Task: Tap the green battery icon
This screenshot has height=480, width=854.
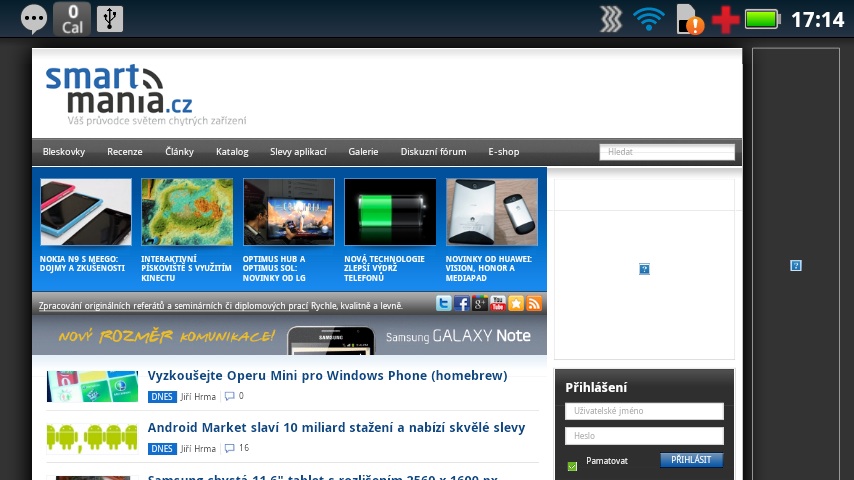Action: (762, 20)
